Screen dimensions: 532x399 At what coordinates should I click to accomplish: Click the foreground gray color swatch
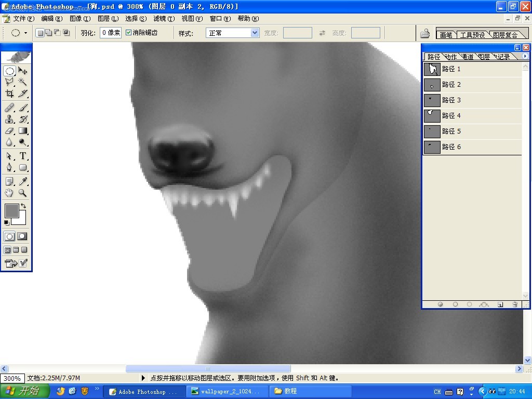(x=11, y=211)
